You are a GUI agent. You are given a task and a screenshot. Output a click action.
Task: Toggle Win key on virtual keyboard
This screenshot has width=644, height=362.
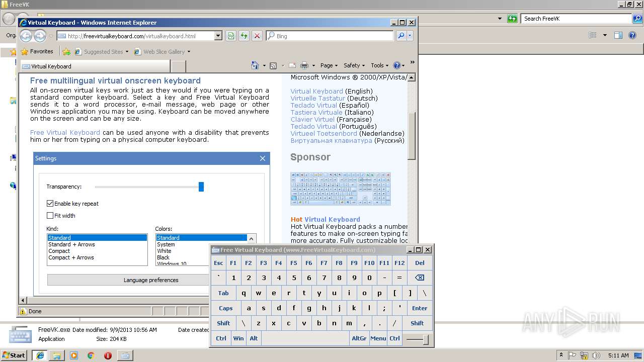[238, 338]
